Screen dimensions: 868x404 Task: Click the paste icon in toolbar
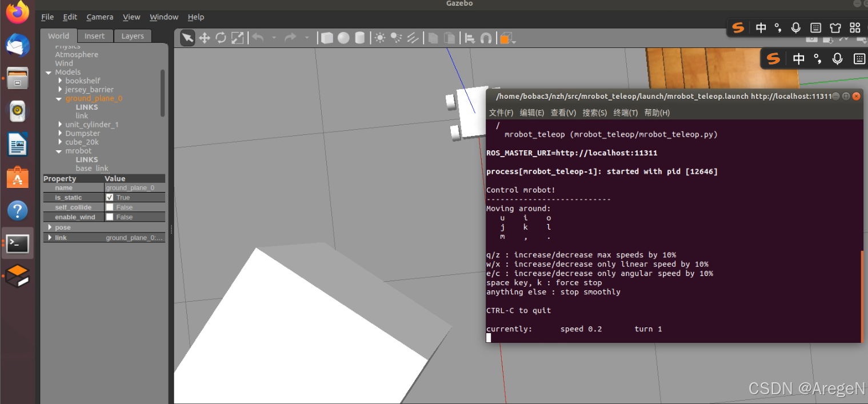click(450, 38)
